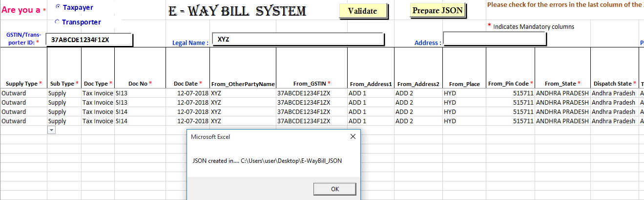Viewport: 644px width, 200px height.
Task: Select the Taxpayer radio button
Action: [59, 7]
